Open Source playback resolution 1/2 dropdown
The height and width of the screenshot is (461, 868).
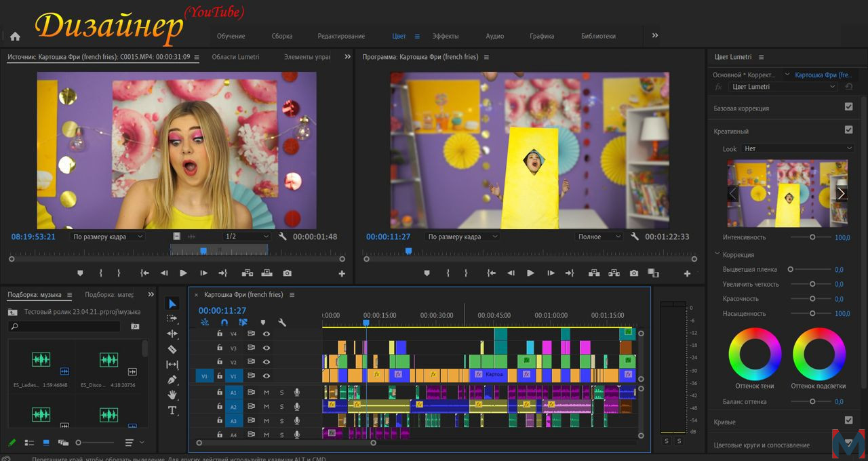click(x=247, y=237)
